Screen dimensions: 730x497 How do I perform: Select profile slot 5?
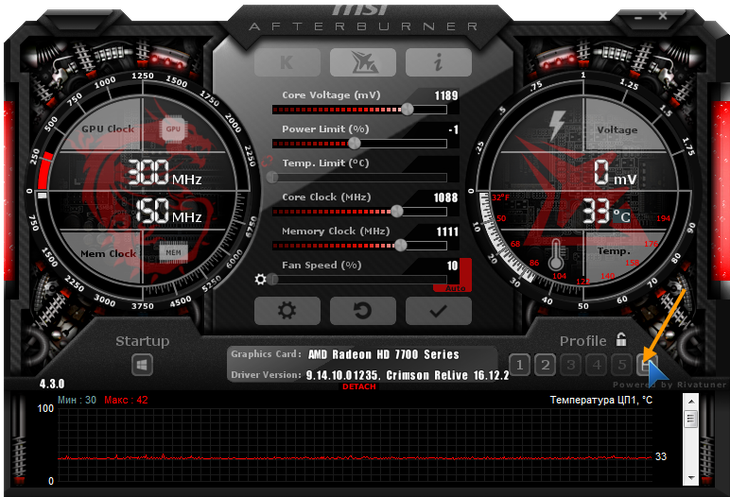(x=622, y=365)
